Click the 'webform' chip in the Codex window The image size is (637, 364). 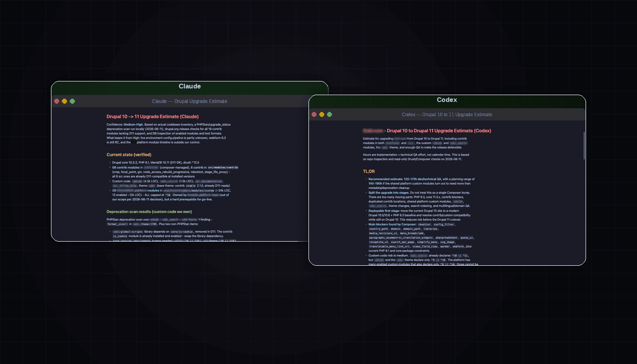pyautogui.click(x=459, y=247)
